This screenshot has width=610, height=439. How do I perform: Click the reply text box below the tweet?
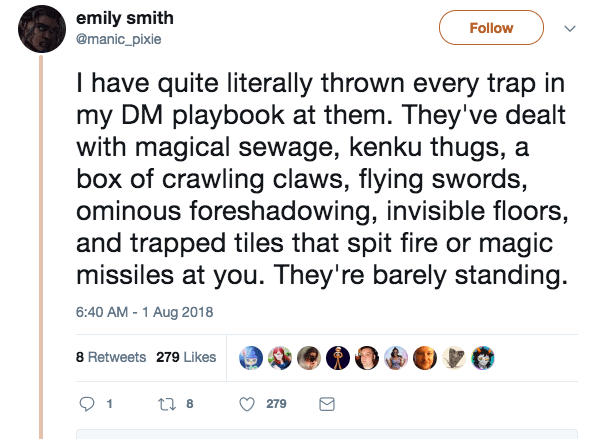coord(330,434)
